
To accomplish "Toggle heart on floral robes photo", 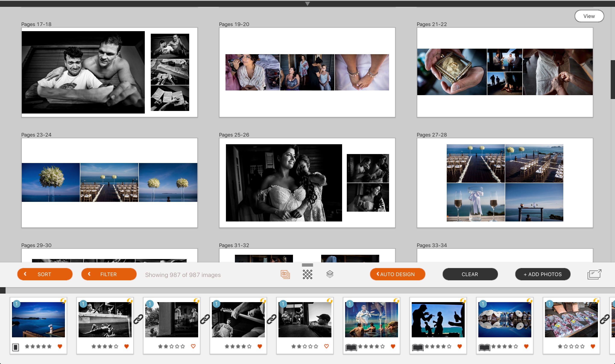I will point(593,346).
